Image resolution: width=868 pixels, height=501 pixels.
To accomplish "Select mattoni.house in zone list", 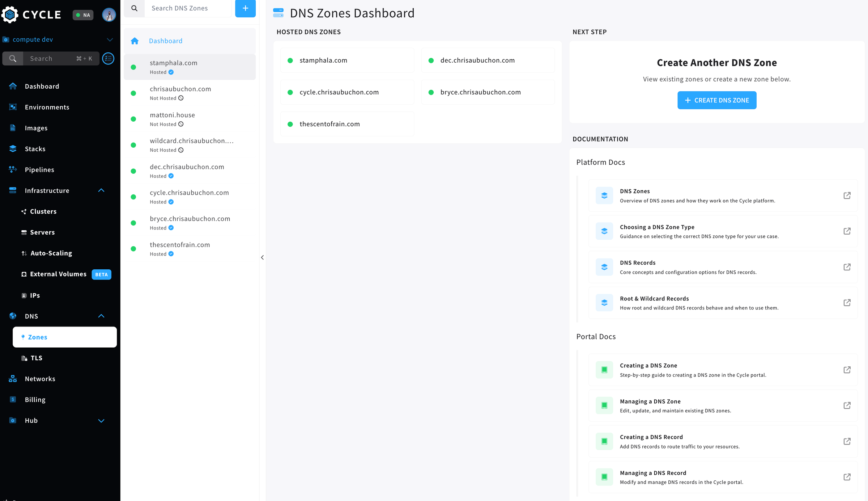I will 190,119.
